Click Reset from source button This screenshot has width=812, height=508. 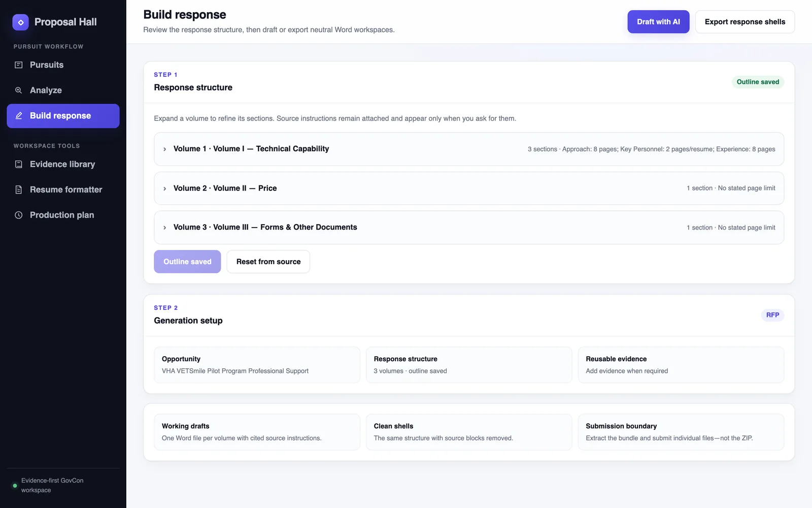point(268,262)
